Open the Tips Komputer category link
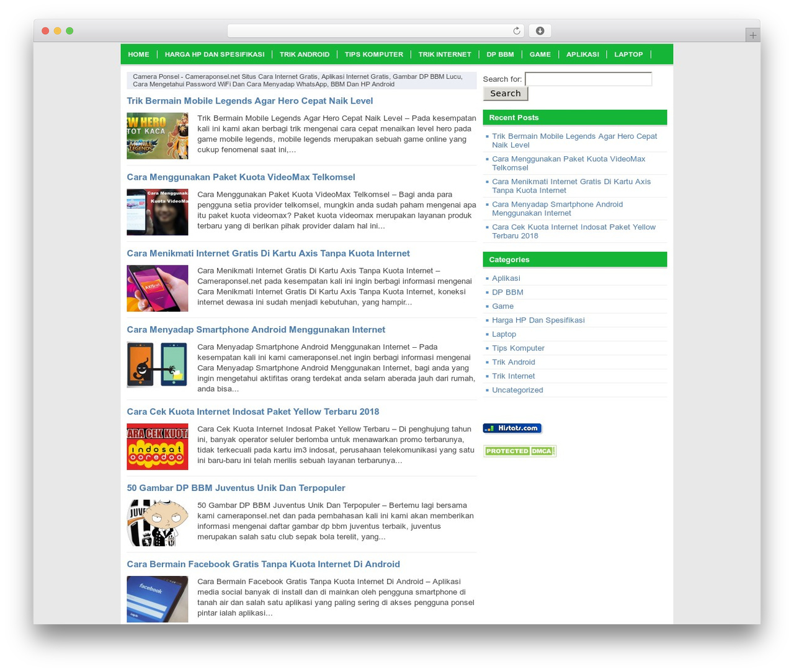The image size is (794, 672). click(519, 348)
